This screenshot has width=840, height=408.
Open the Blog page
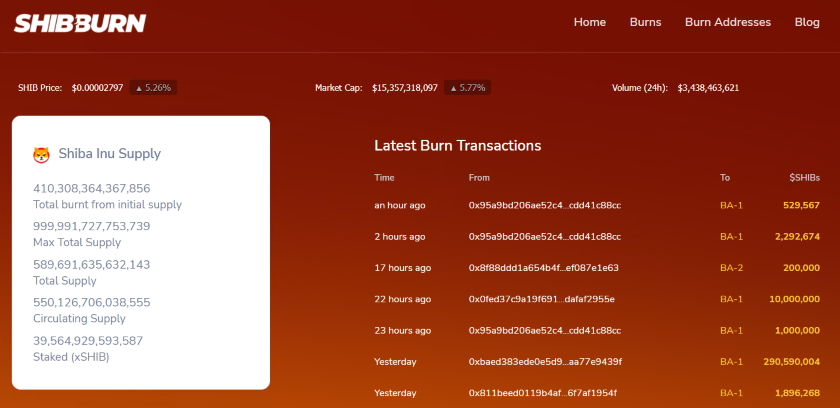pos(807,22)
